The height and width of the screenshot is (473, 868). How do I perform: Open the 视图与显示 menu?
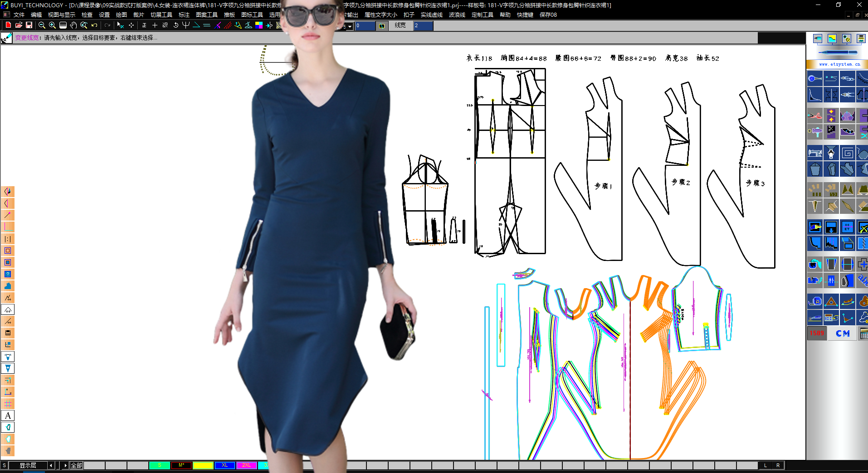coord(62,15)
